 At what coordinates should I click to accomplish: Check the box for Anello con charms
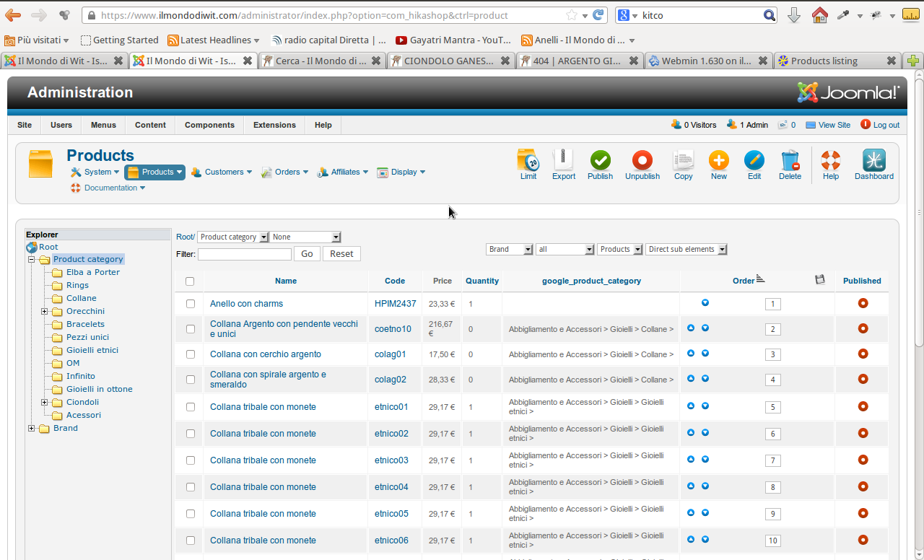point(191,304)
